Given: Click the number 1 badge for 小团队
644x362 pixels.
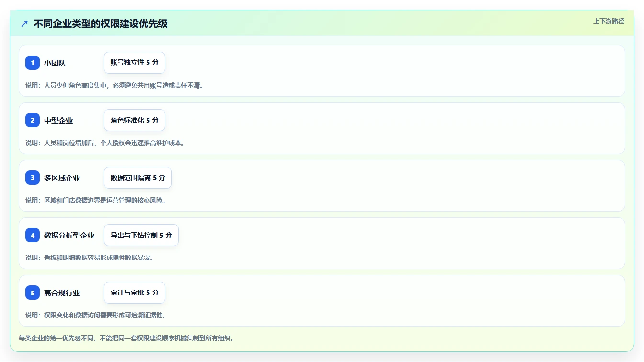Looking at the screenshot, I should point(33,63).
